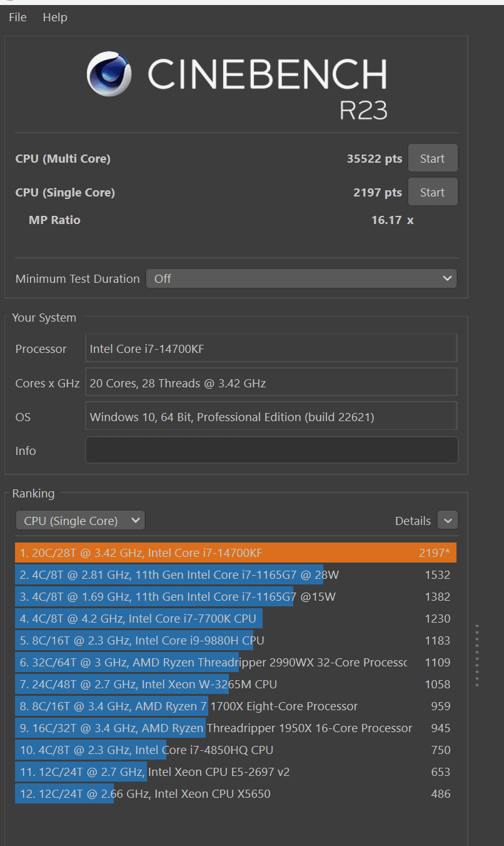Click the Cores x GHz field

point(271,383)
